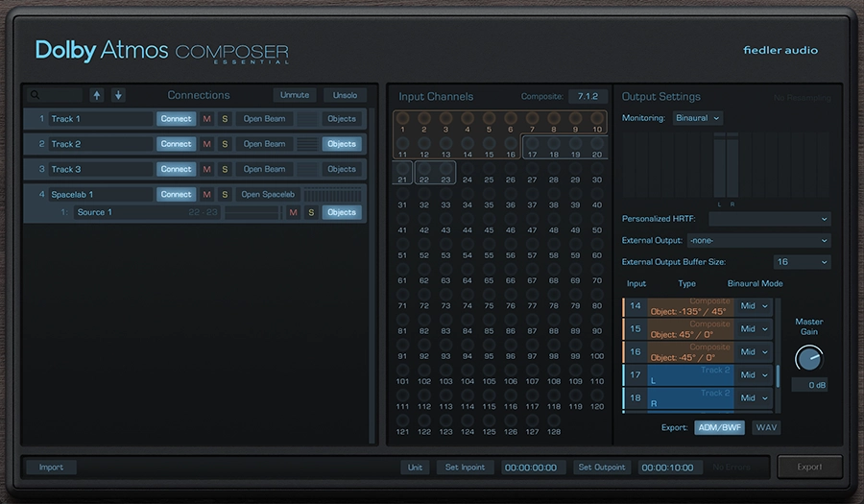Click the Unit button

pos(415,468)
